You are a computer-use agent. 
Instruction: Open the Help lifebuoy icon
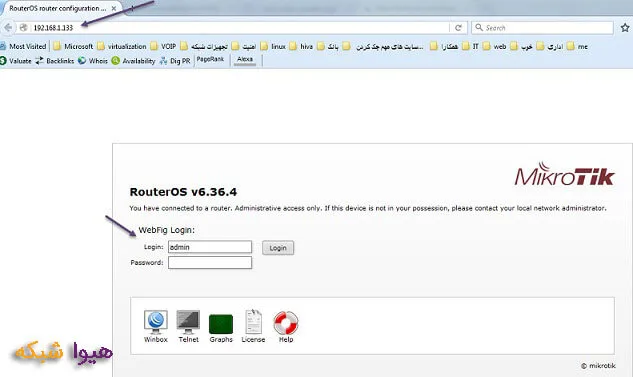286,327
